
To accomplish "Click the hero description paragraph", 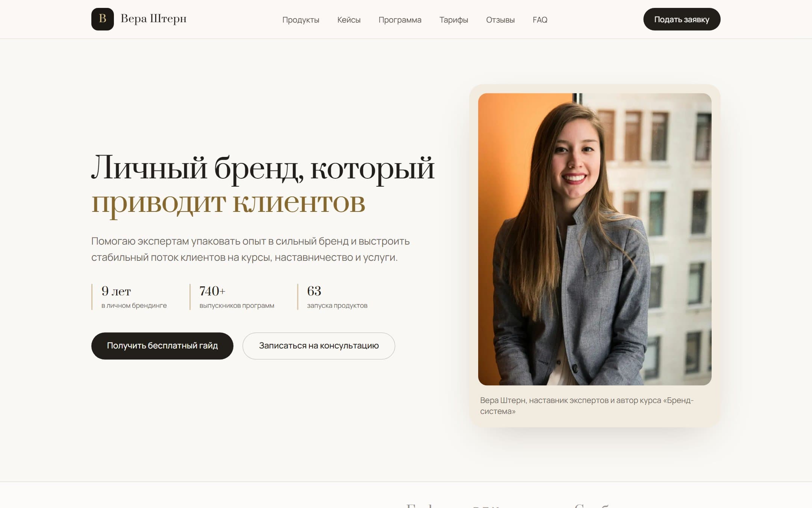I will 250,249.
